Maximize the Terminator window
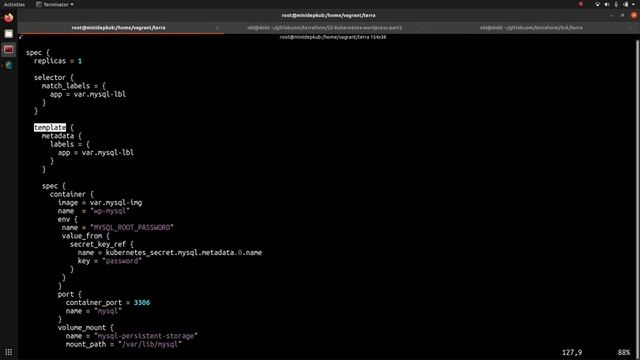Screen dimensions: 640x360 [x=622, y=16]
